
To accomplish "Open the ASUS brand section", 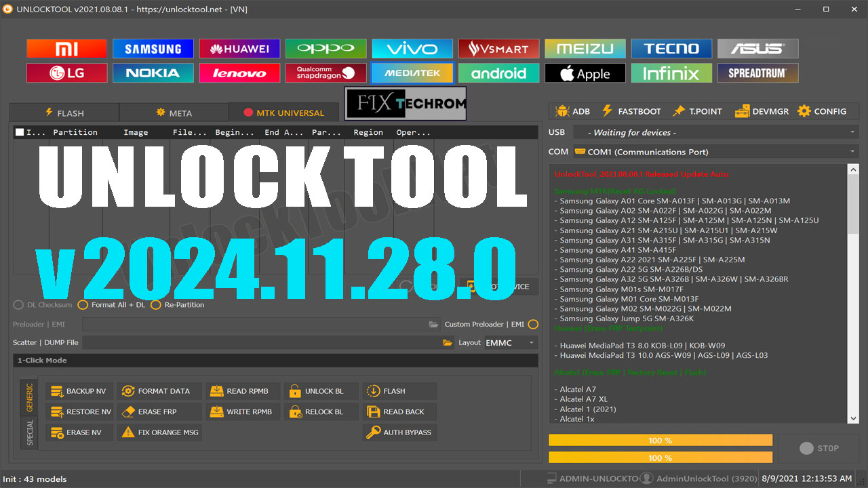I will pyautogui.click(x=758, y=48).
